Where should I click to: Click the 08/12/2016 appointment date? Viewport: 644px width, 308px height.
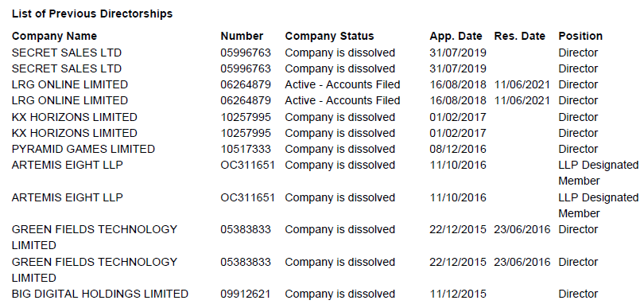pyautogui.click(x=458, y=149)
